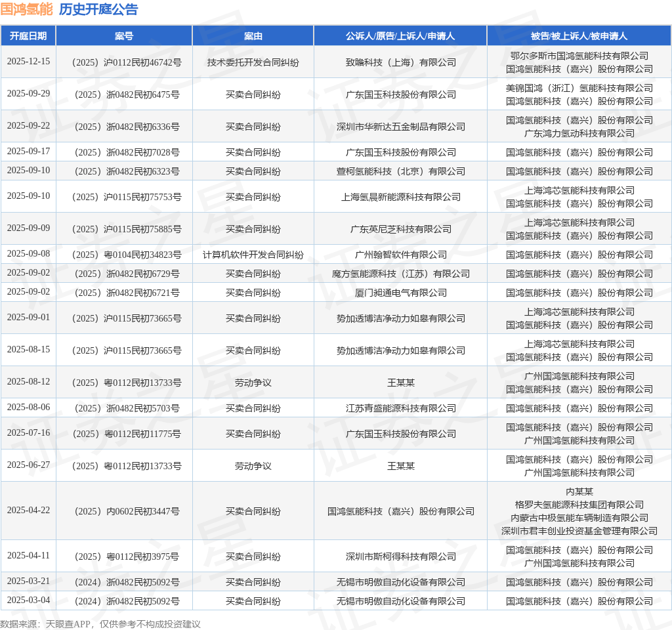Click plaintiff 致瞻科技（上海）有限公司
Viewport: 672px width, 630px height.
(x=401, y=62)
